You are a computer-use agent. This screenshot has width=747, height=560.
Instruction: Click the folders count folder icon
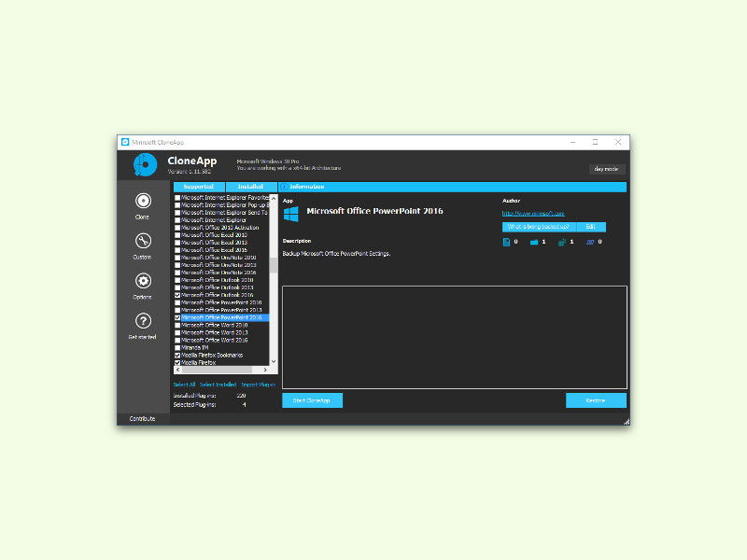tap(534, 242)
